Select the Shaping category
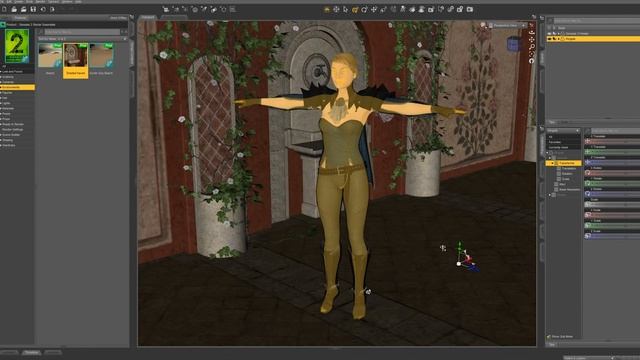Viewport: 640px width, 360px height. pos(7,140)
